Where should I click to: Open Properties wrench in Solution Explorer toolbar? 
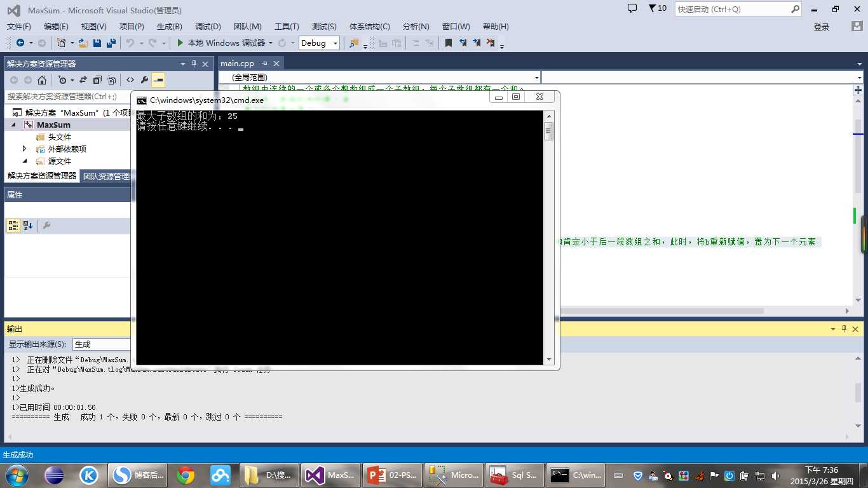point(144,80)
